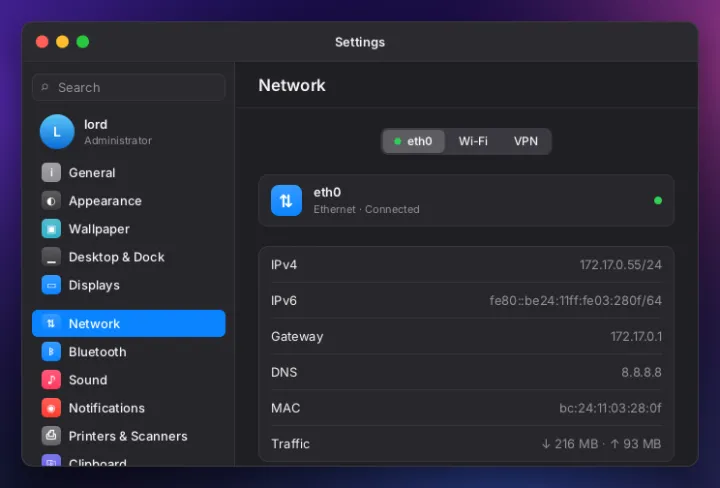The image size is (720, 488).
Task: Maximize the Settings window with green button
Action: point(83,42)
